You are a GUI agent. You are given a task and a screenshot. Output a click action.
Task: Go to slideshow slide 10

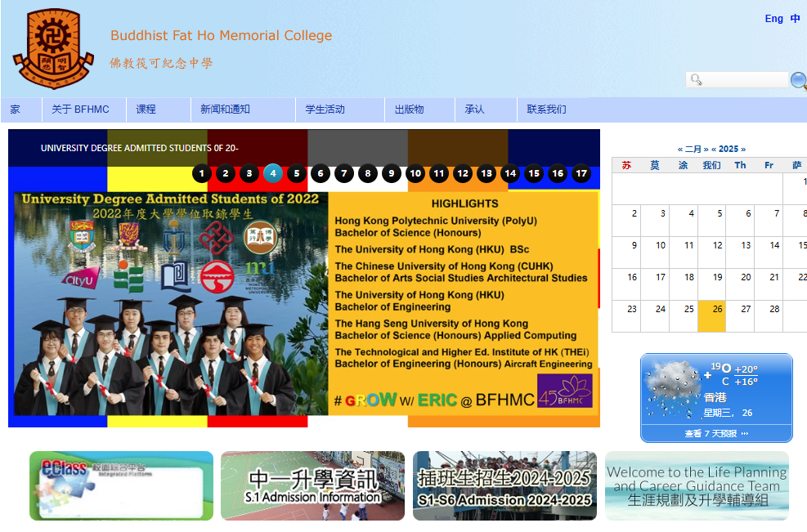pos(415,173)
